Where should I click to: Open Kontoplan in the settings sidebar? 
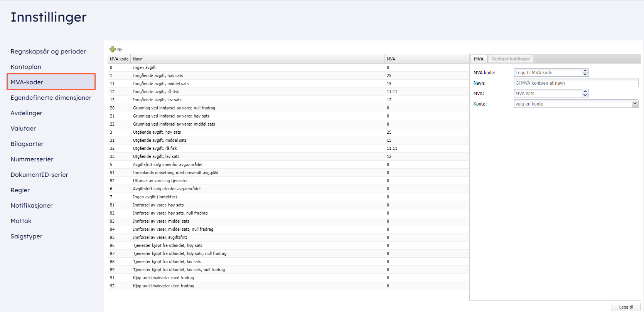click(26, 67)
